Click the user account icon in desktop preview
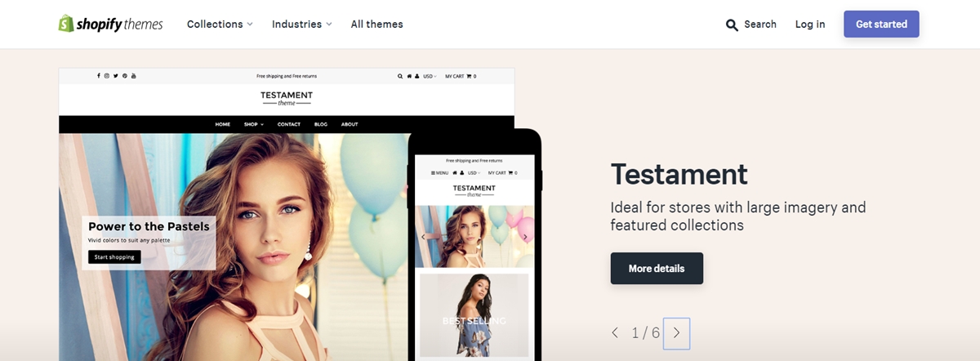This screenshot has height=361, width=980. click(417, 76)
